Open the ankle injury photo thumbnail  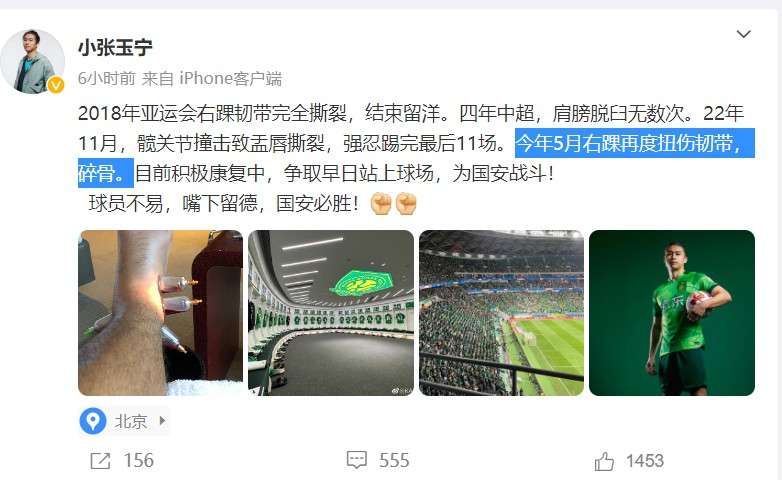click(x=161, y=313)
